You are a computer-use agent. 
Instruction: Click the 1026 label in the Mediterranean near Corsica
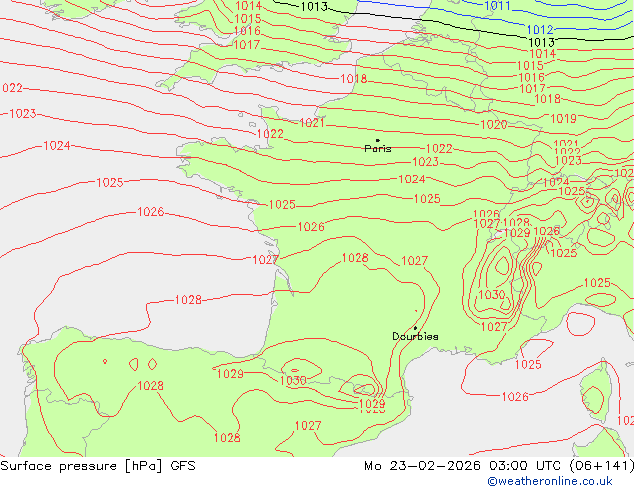(515, 397)
